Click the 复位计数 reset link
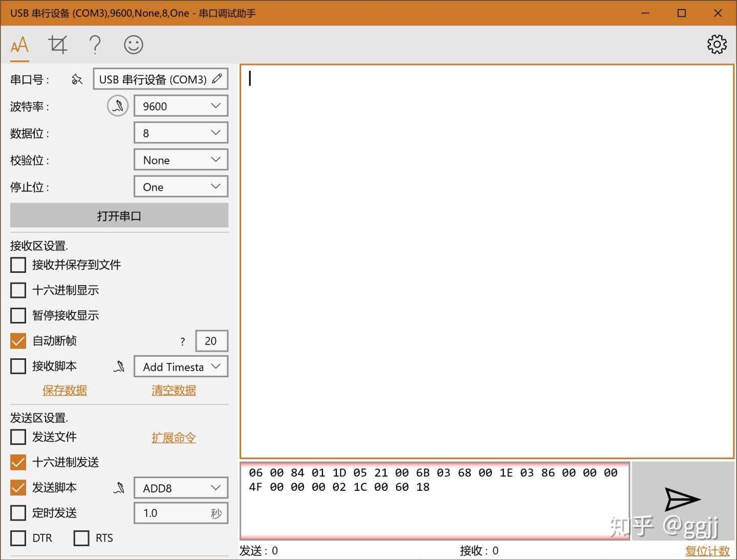This screenshot has height=560, width=737. (x=707, y=551)
